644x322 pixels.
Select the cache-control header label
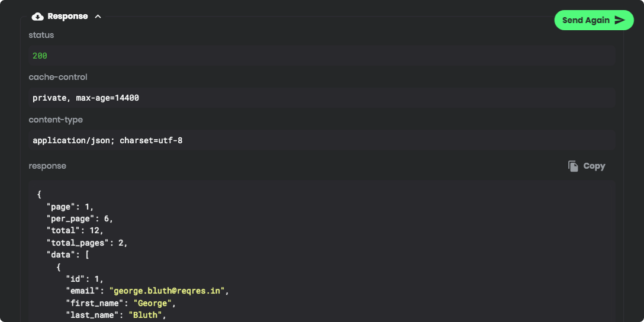58,77
